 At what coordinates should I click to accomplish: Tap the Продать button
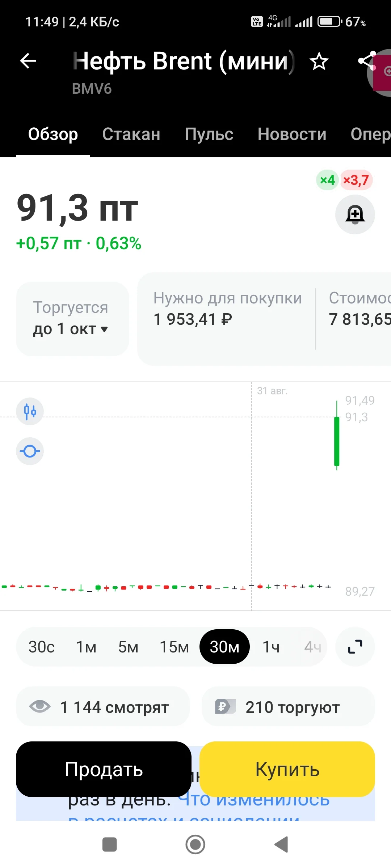click(x=104, y=769)
